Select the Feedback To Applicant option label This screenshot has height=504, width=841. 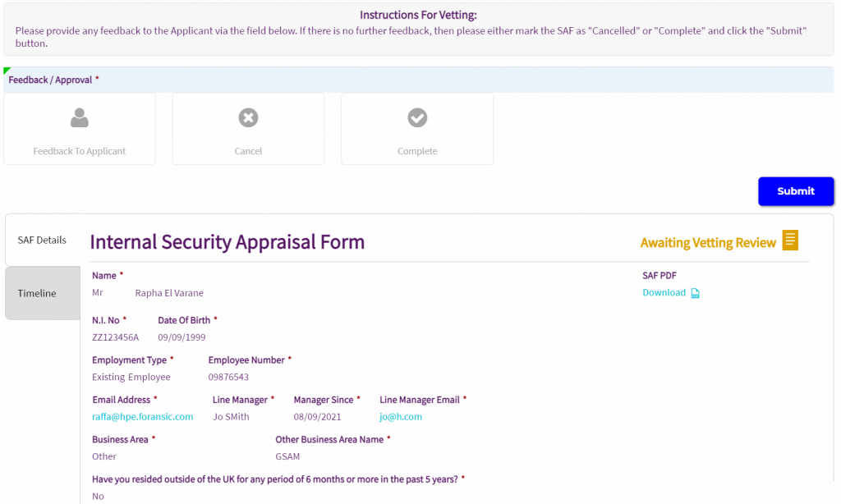(79, 151)
